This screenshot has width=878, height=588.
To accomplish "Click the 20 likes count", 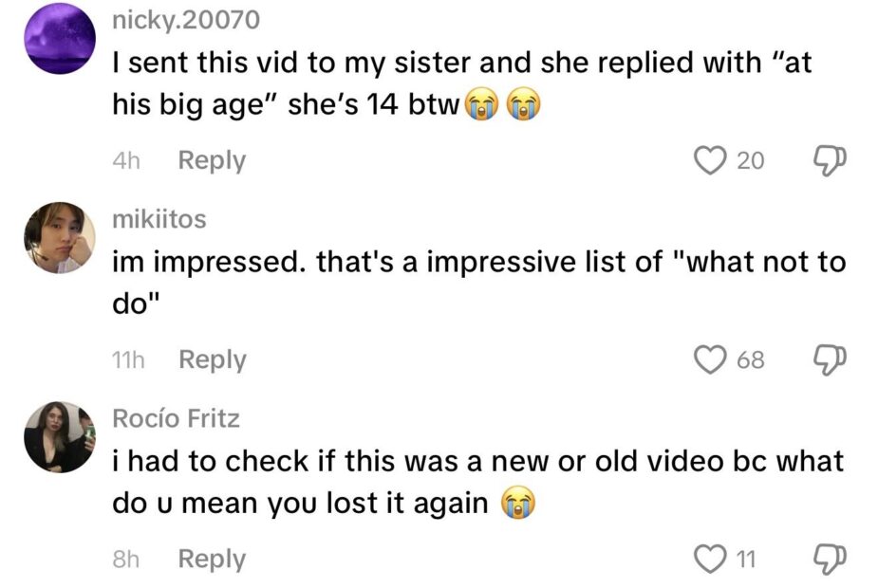I will 750,161.
